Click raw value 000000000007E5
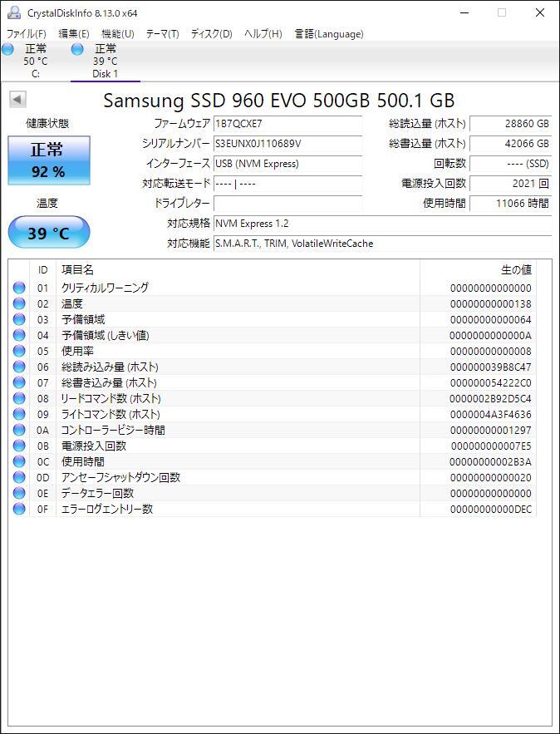The width and height of the screenshot is (560, 734). coord(491,446)
